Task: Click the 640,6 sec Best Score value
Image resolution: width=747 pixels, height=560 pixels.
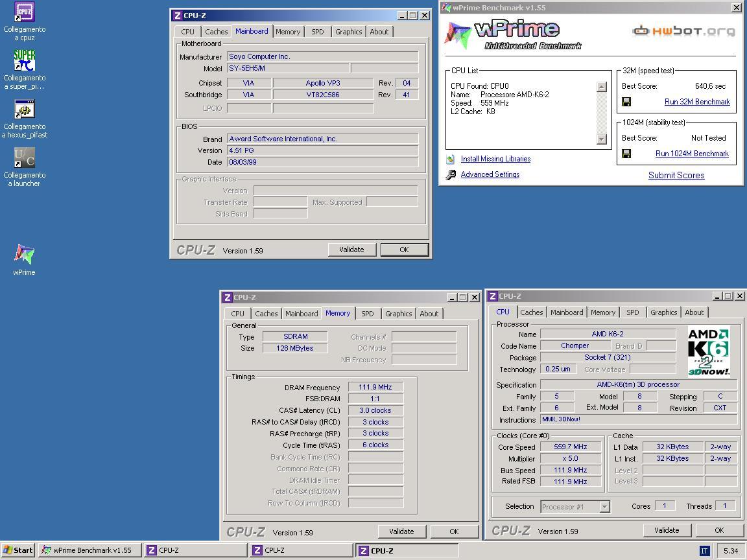Action: click(710, 86)
